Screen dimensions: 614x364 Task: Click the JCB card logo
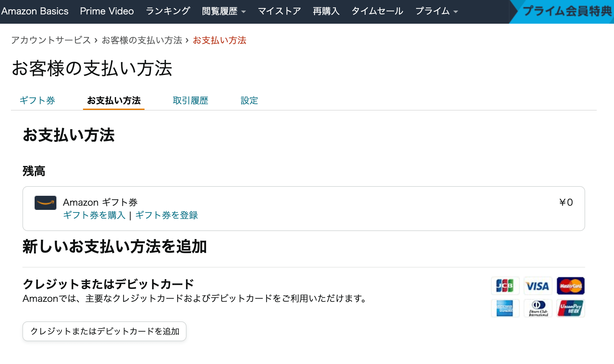[x=505, y=285]
